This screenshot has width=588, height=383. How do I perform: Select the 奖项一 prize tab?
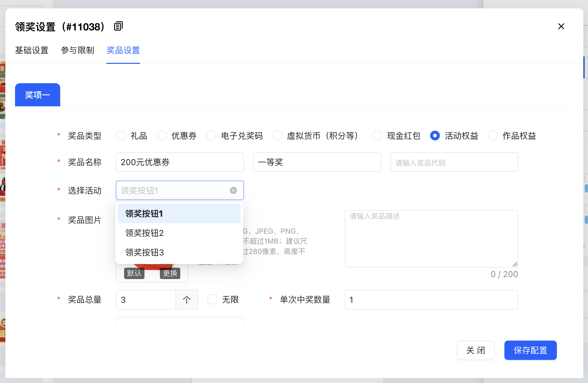pos(37,95)
